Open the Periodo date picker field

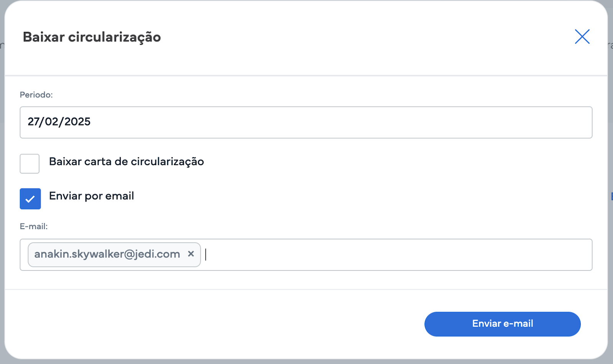pos(306,122)
